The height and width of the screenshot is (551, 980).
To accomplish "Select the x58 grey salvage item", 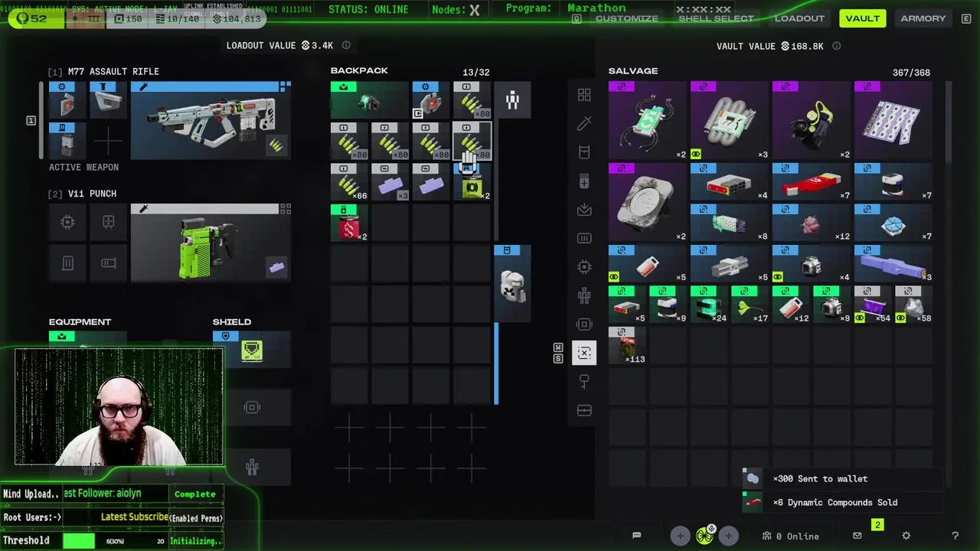I will 913,305.
